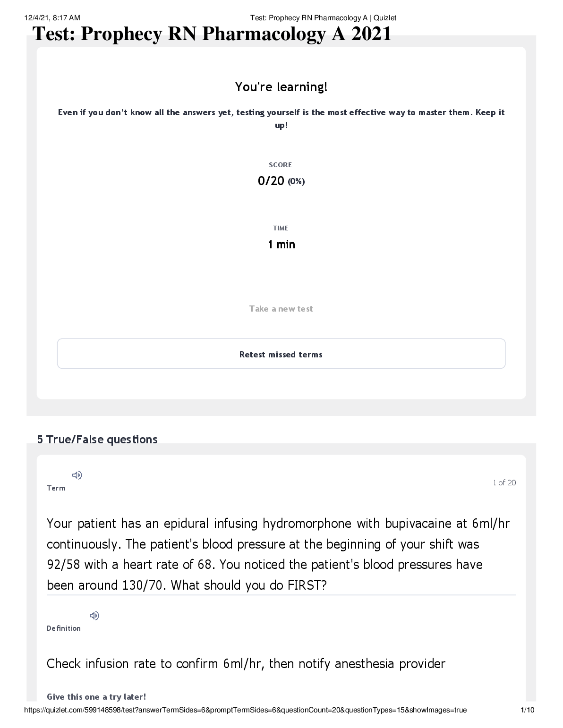Click the 12/4/21 timestamp in the header
The height and width of the screenshot is (728, 563).
click(52, 18)
